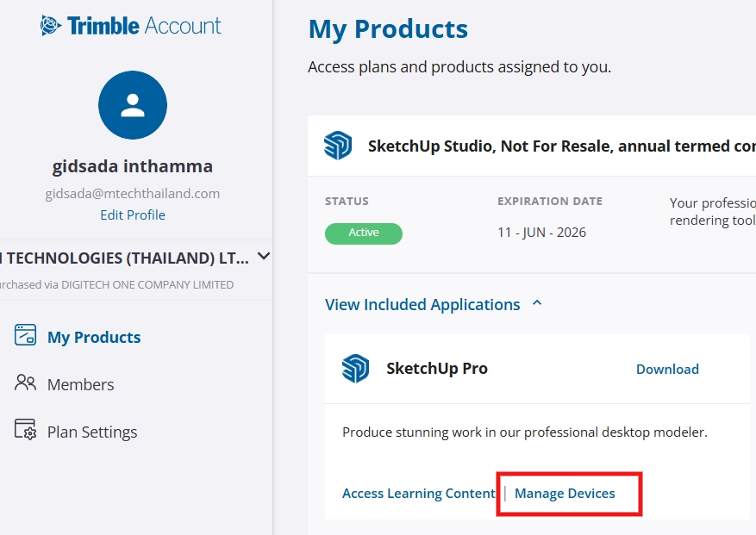
Task: Click the user profile avatar icon
Action: (x=133, y=105)
